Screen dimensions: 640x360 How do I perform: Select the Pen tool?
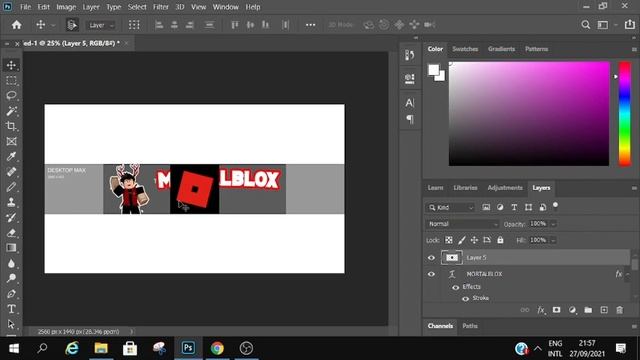[11, 293]
